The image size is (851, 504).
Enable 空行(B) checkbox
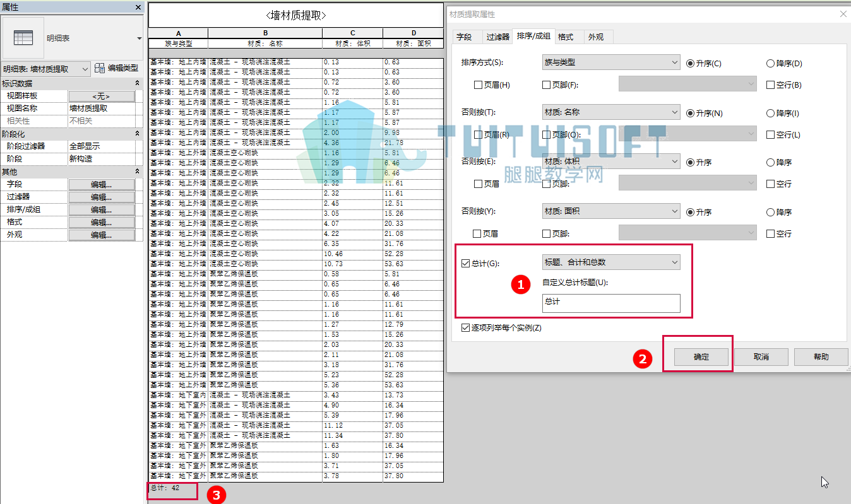(770, 85)
